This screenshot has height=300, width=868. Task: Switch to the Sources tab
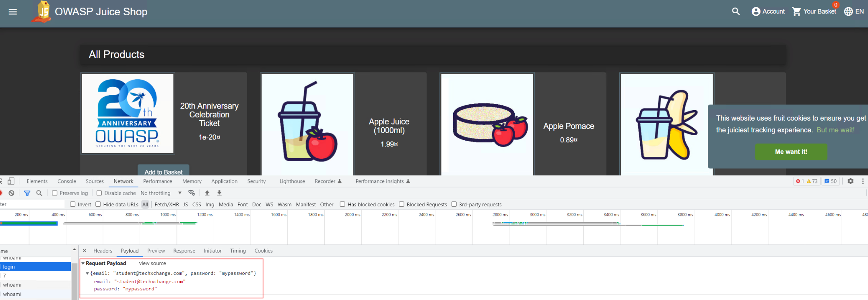click(x=95, y=181)
